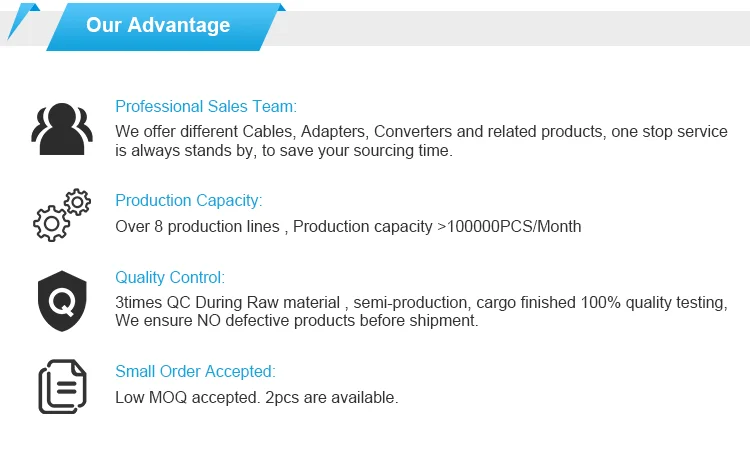
Task: Click the large lower gear in gears icon
Action: 52,223
